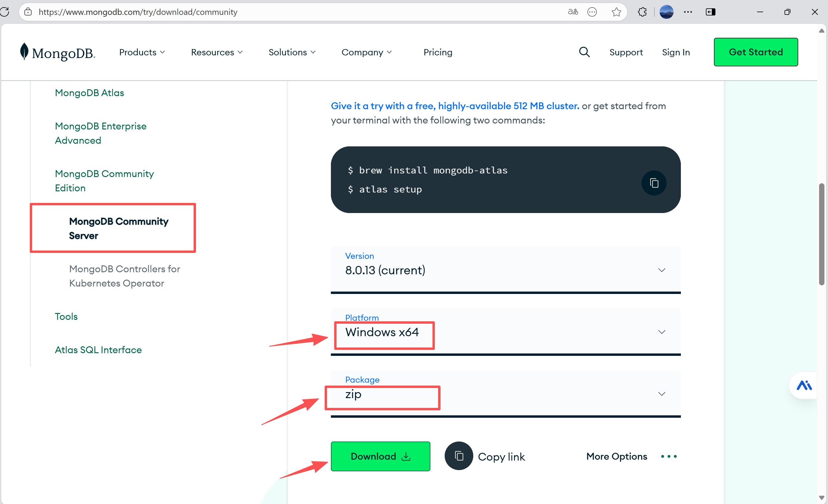Open the site search magnifier icon

(x=584, y=52)
